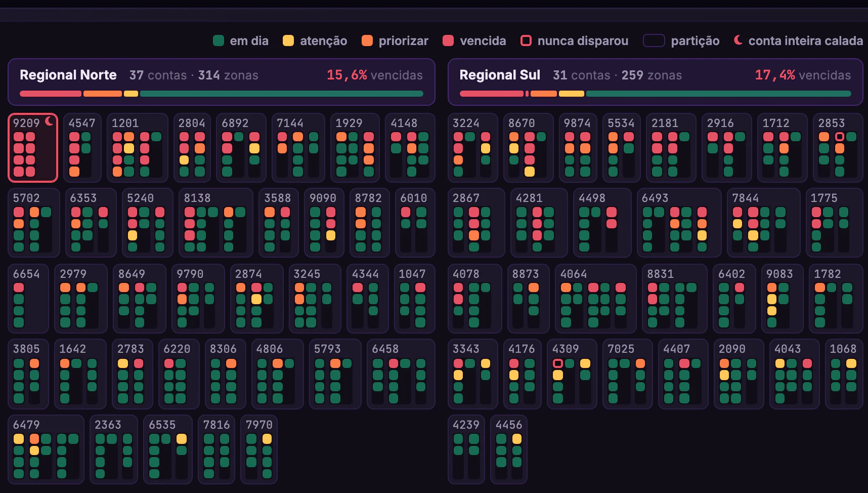Select account card 4239
This screenshot has height=493, width=868.
[x=466, y=449]
